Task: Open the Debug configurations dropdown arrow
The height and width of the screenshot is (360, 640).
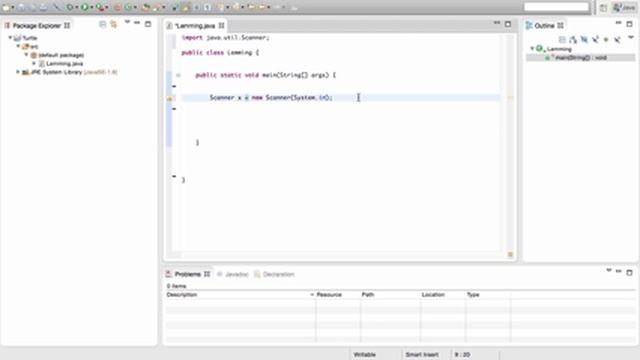Action: pyautogui.click(x=77, y=7)
